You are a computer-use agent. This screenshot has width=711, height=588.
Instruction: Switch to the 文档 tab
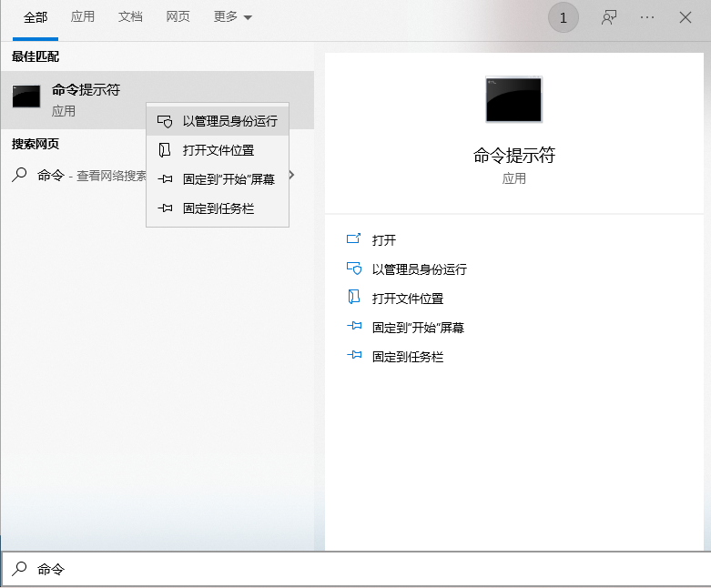[x=130, y=17]
